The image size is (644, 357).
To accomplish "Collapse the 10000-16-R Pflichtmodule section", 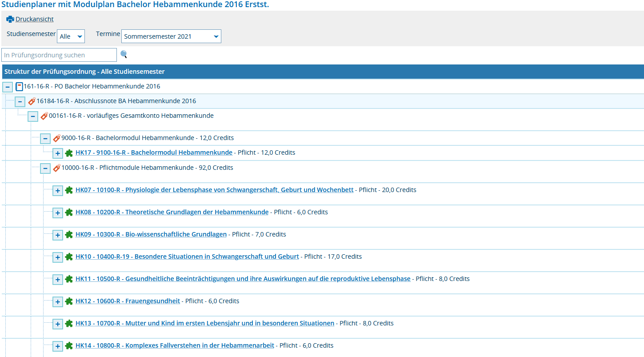I will [45, 168].
